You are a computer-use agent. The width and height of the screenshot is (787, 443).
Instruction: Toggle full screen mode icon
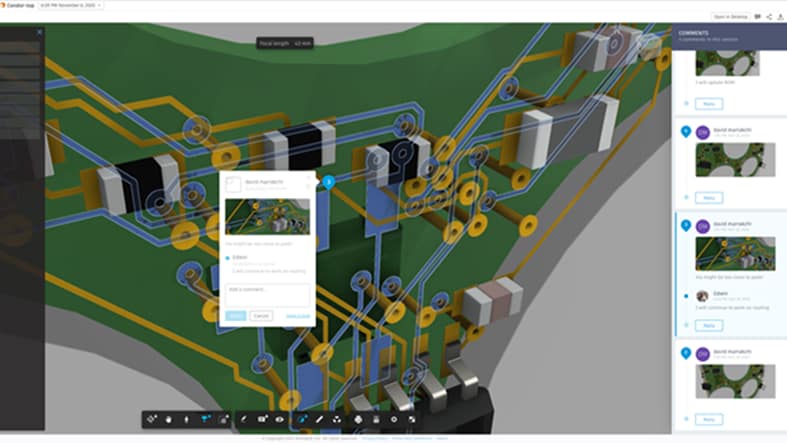(412, 419)
